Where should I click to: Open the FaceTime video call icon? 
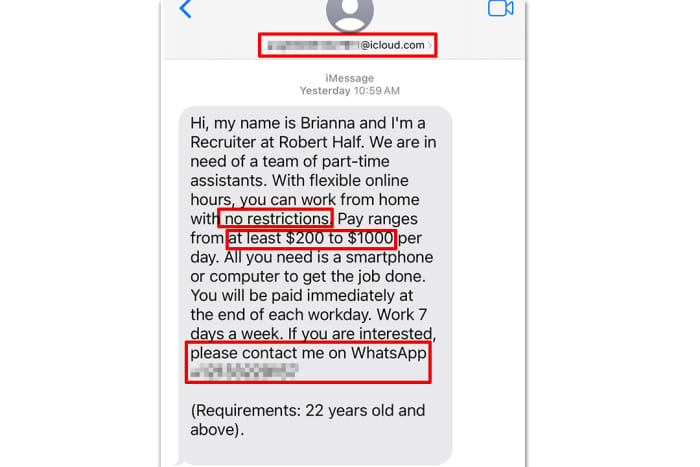coord(500,8)
